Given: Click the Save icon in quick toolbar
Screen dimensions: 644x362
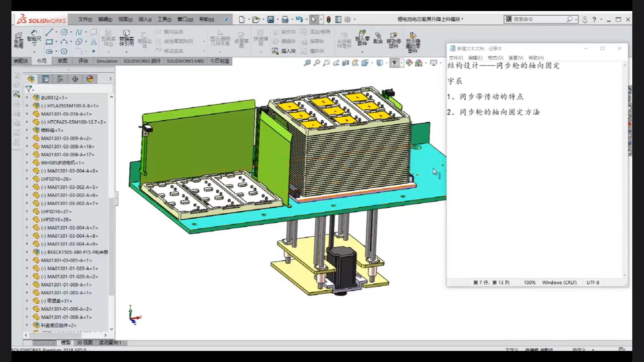Looking at the screenshot, I should (271, 19).
